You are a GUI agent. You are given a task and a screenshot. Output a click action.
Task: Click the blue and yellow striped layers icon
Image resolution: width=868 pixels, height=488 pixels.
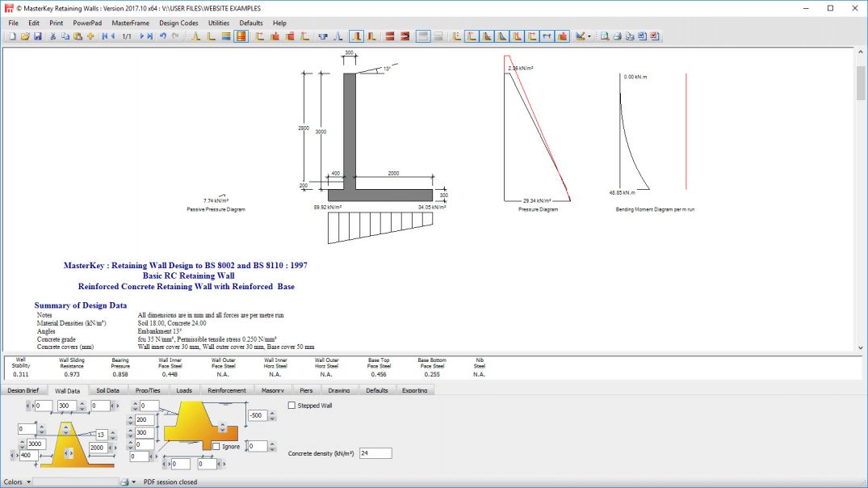point(226,36)
